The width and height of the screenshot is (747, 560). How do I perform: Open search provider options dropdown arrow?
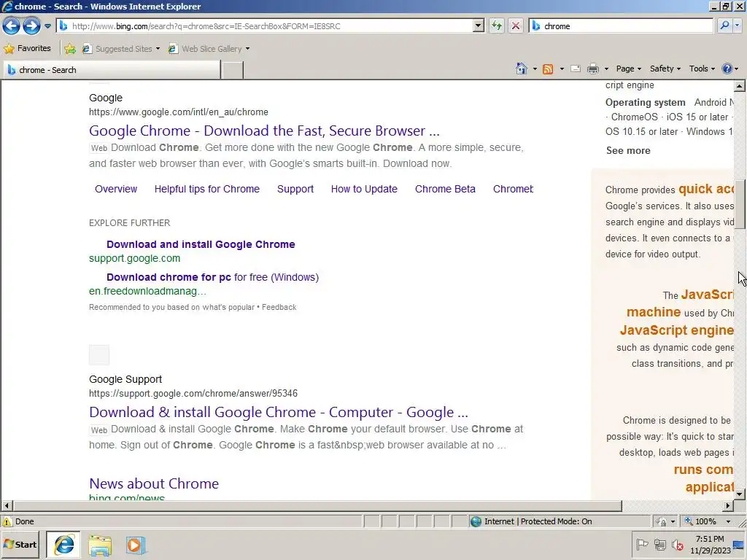coord(737,26)
